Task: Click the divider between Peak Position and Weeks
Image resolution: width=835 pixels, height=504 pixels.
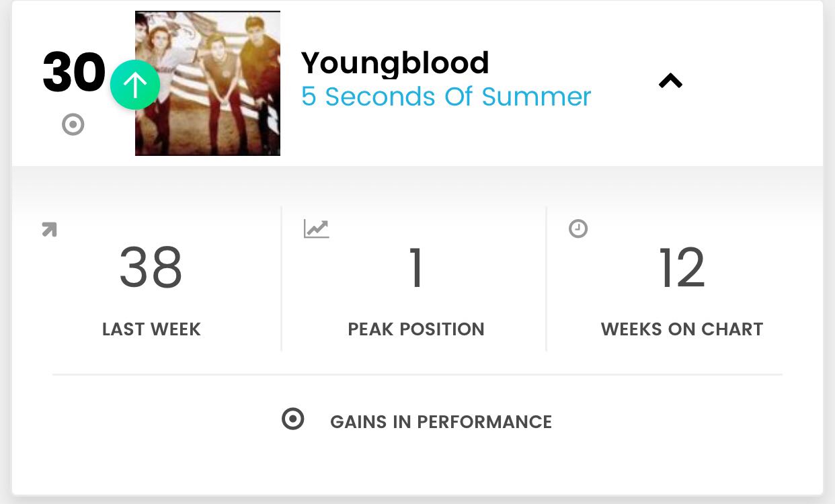Action: (x=547, y=279)
